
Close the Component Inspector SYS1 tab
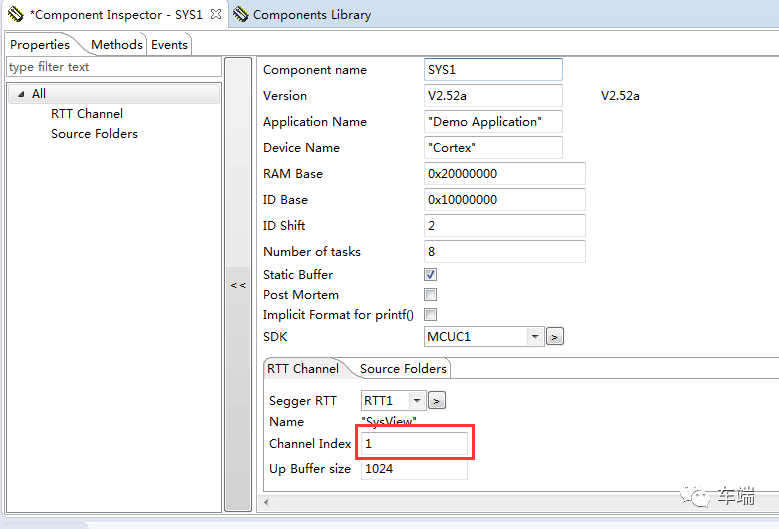click(216, 15)
